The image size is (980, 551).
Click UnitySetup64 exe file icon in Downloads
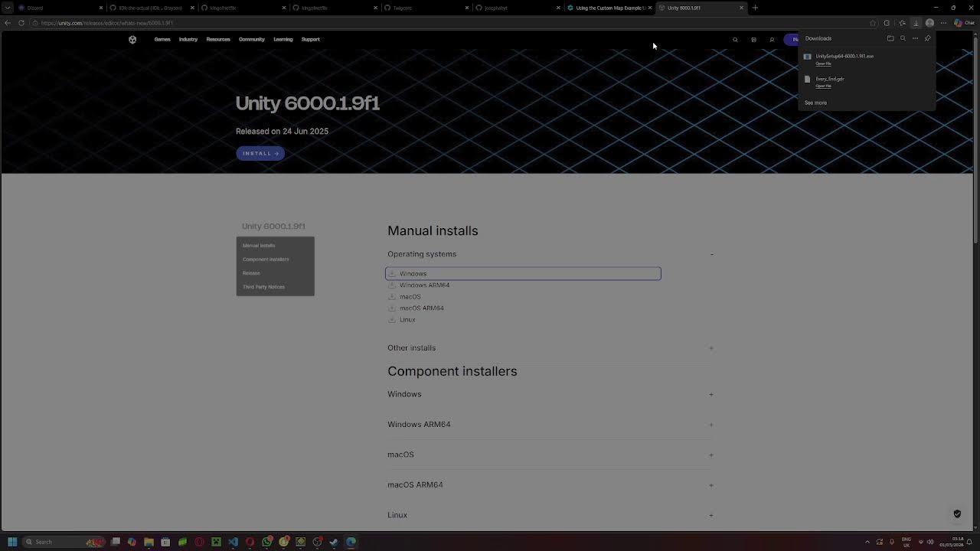click(807, 57)
